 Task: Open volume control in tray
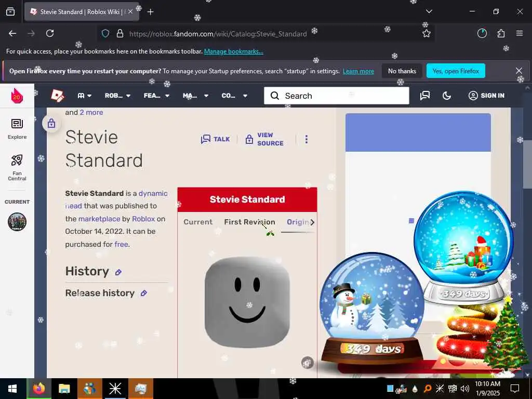click(x=465, y=389)
